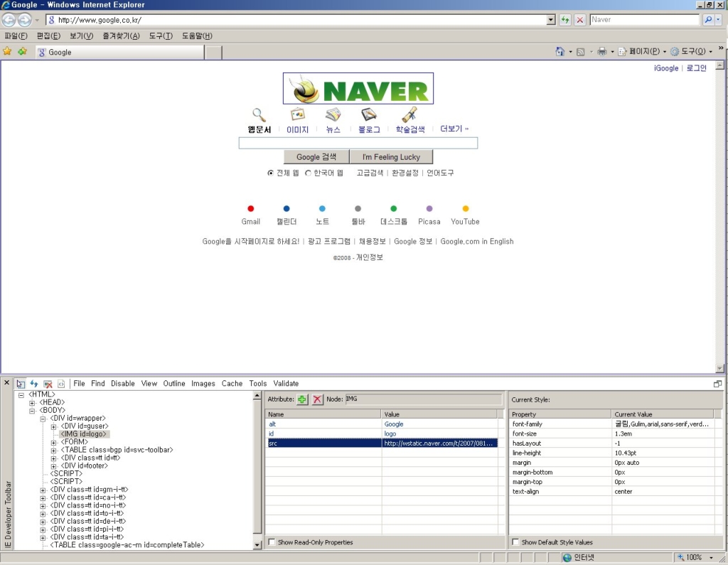Collapse the HTML node in DOM tree
Viewport: 728px width, 565px height.
coord(21,395)
